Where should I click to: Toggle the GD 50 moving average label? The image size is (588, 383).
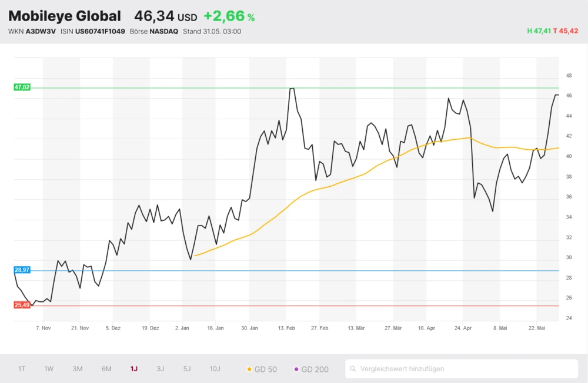tap(266, 369)
